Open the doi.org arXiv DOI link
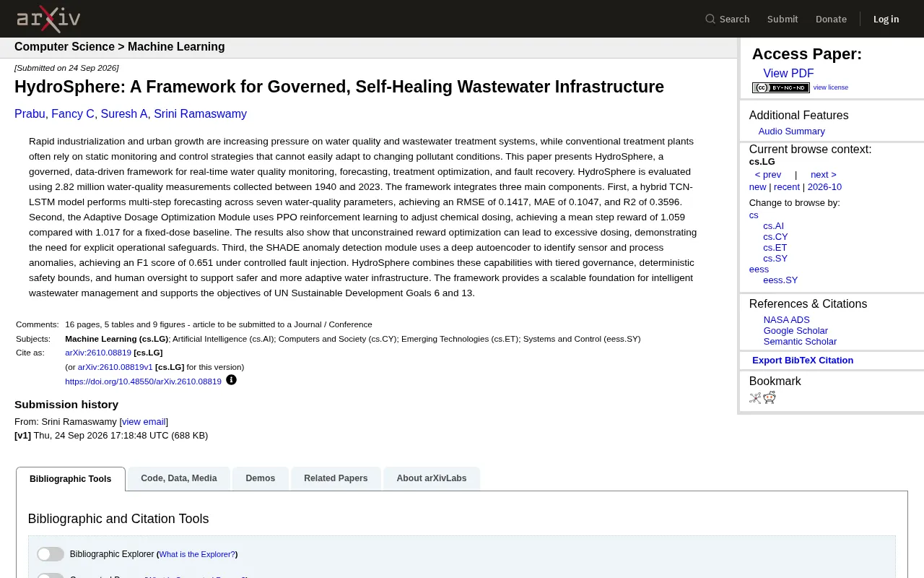 pos(143,381)
